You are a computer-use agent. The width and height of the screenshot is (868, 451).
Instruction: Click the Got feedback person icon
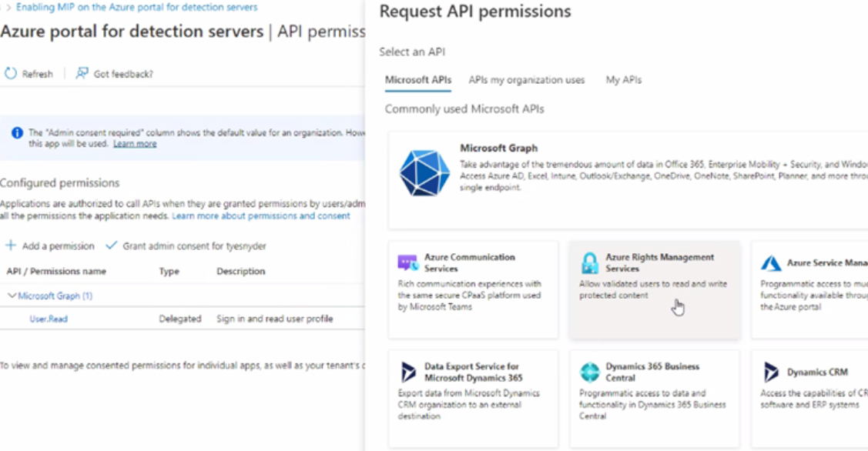coord(82,73)
